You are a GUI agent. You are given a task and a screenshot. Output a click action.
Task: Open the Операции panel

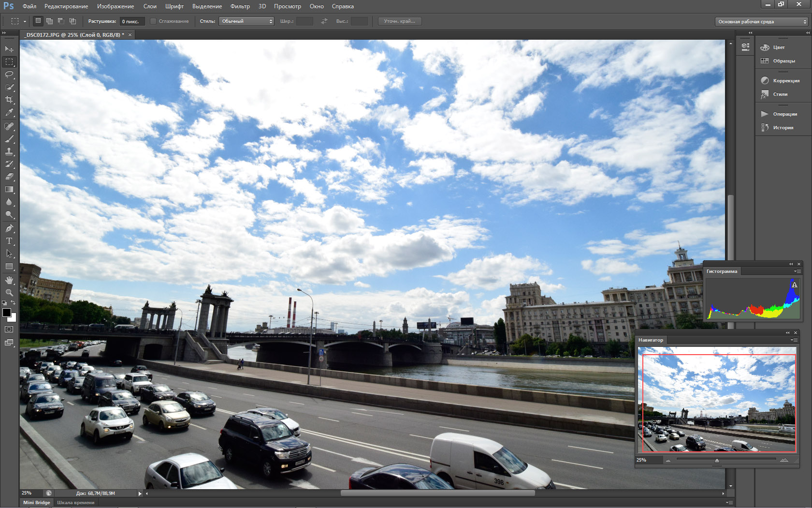779,114
